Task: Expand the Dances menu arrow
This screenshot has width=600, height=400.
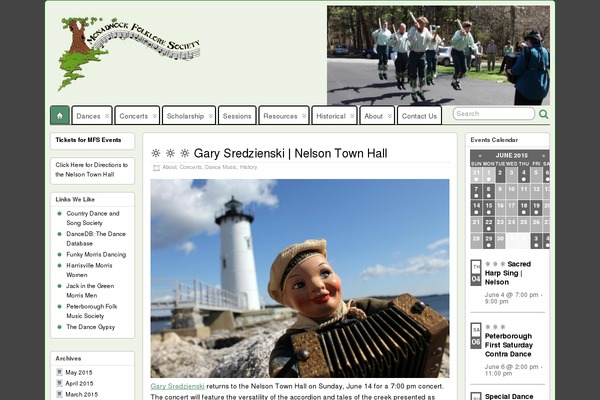Action: click(107, 116)
